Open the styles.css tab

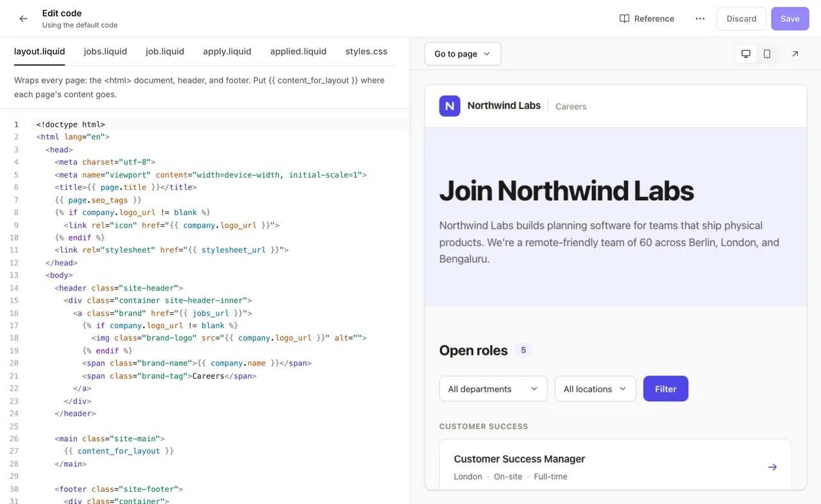point(366,51)
